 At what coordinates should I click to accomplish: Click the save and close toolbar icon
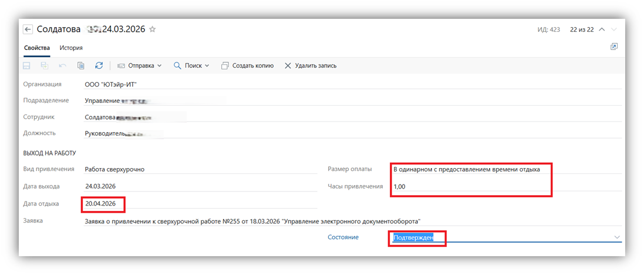tap(45, 66)
